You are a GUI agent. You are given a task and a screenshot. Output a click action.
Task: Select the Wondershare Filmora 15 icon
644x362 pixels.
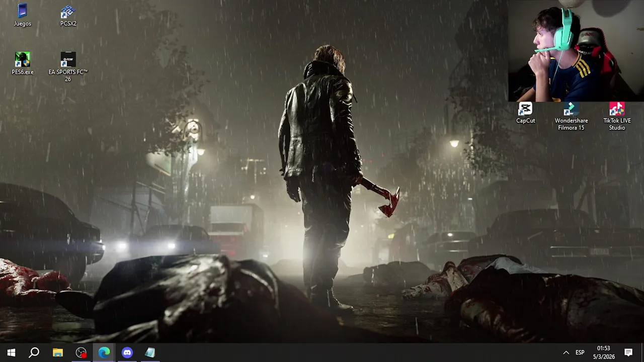(571, 117)
